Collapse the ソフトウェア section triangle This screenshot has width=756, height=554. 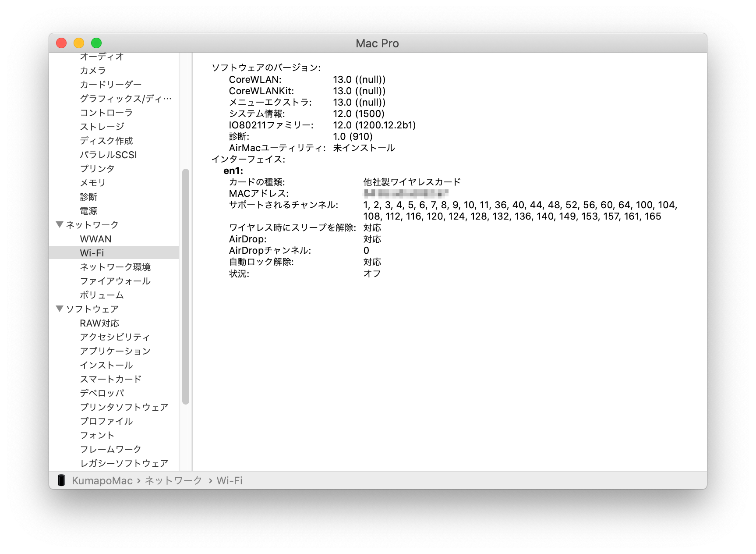60,309
